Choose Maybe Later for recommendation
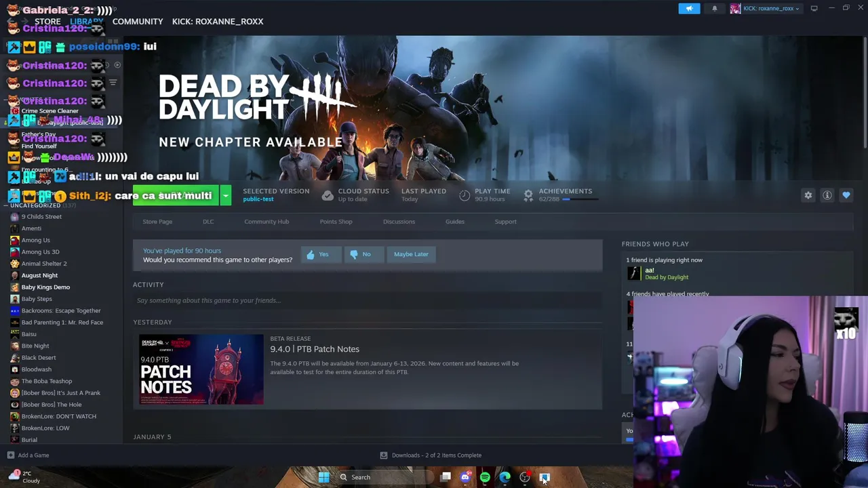868x488 pixels. tap(411, 254)
